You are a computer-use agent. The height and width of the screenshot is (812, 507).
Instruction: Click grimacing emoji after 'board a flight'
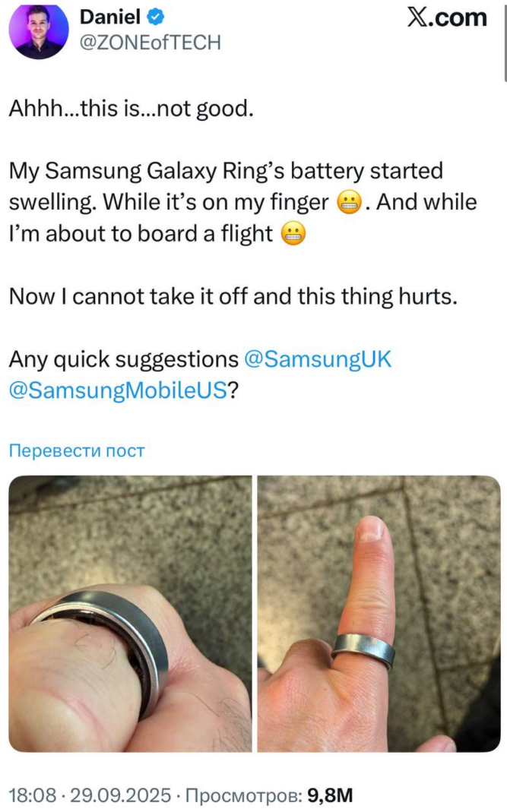(293, 233)
